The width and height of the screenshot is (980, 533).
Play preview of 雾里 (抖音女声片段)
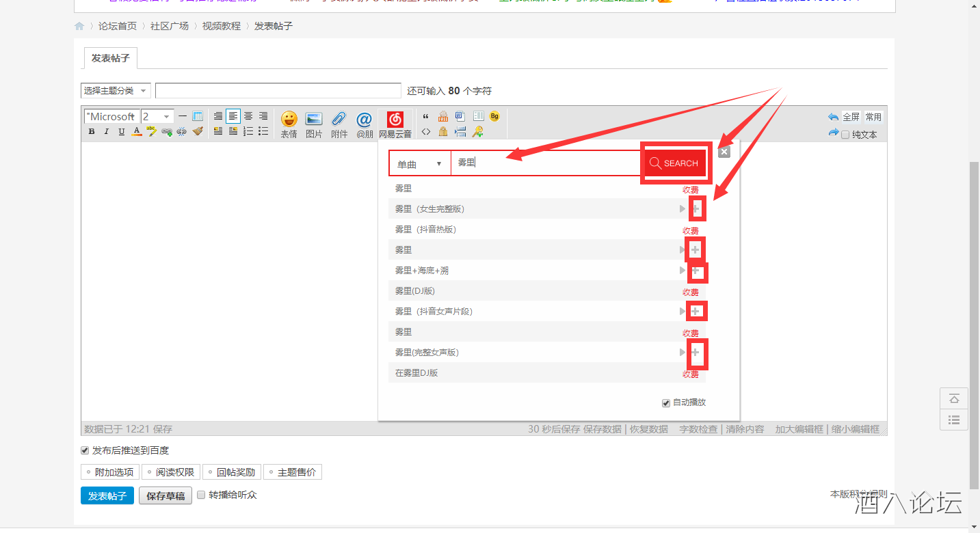tap(682, 312)
